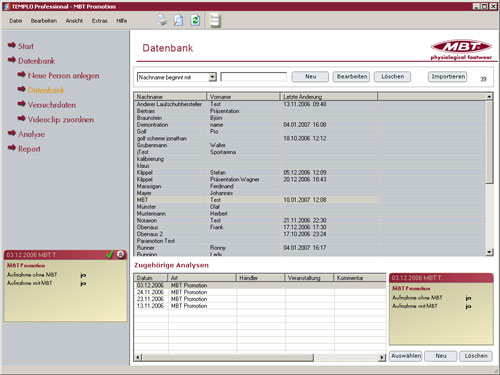Select the top-level Datenbank sidebar entry

click(x=36, y=61)
